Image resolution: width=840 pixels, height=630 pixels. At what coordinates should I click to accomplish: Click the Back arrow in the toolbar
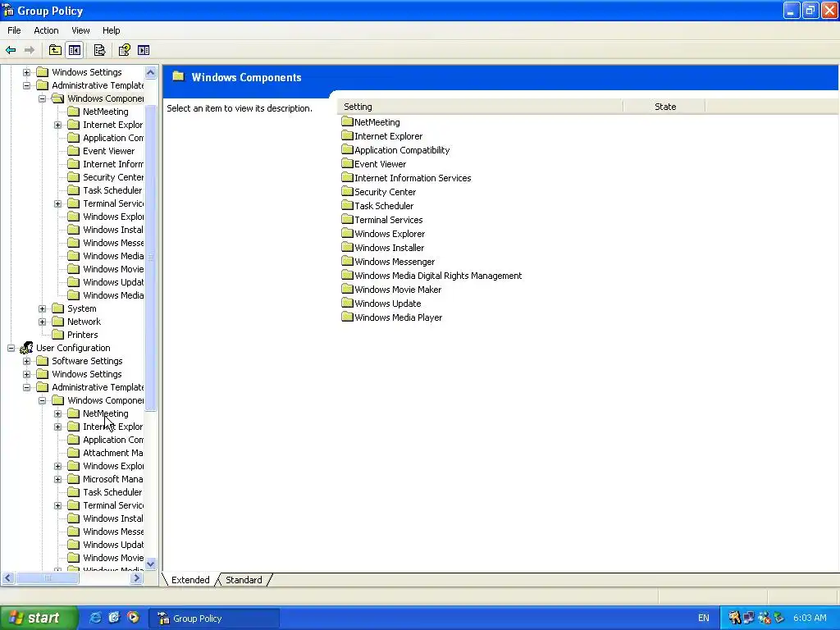(x=11, y=50)
